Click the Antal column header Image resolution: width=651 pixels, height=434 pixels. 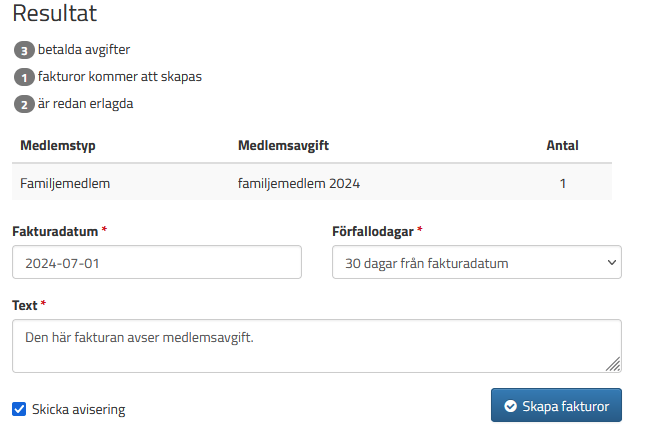point(562,145)
